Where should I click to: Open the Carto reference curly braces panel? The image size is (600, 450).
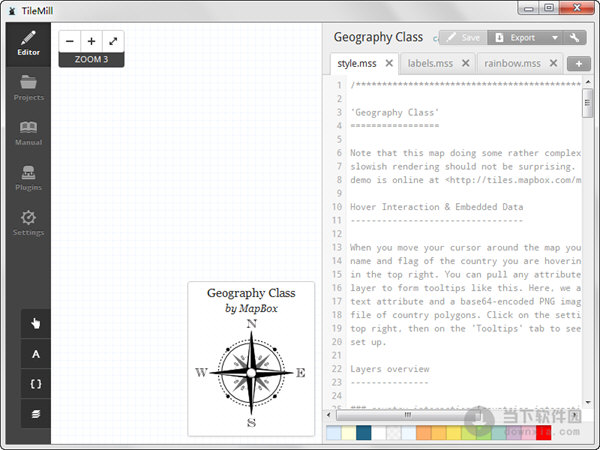[36, 384]
